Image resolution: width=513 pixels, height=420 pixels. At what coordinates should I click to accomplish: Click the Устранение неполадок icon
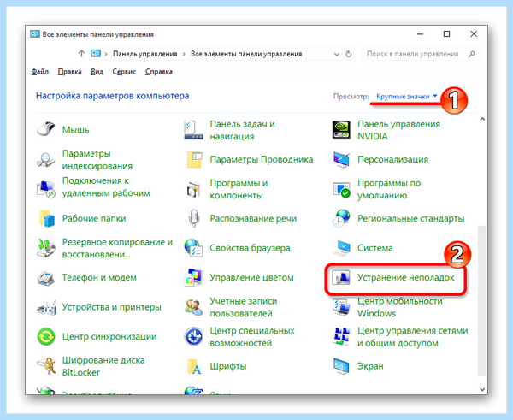tap(341, 278)
